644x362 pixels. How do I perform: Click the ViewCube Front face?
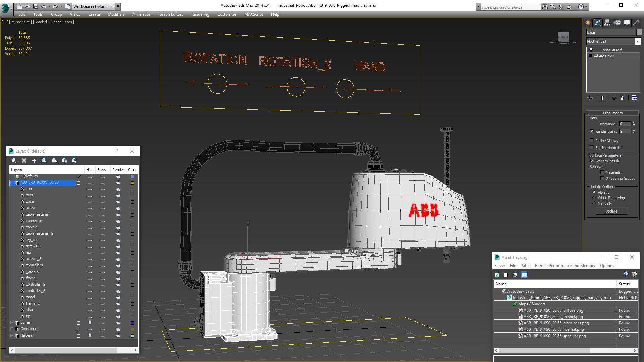(x=564, y=37)
